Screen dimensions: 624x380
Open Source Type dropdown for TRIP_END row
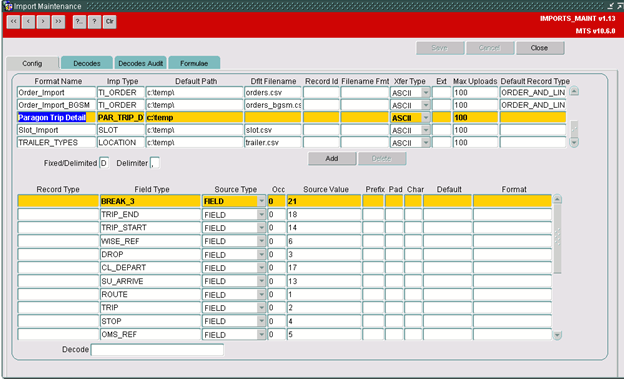point(261,214)
